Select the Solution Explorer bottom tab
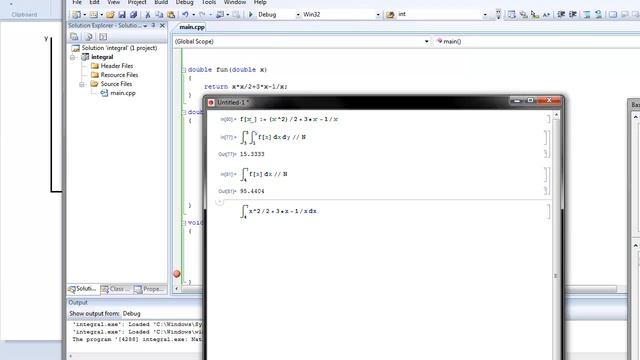Screen dimensions: 640x360 pos(83,289)
